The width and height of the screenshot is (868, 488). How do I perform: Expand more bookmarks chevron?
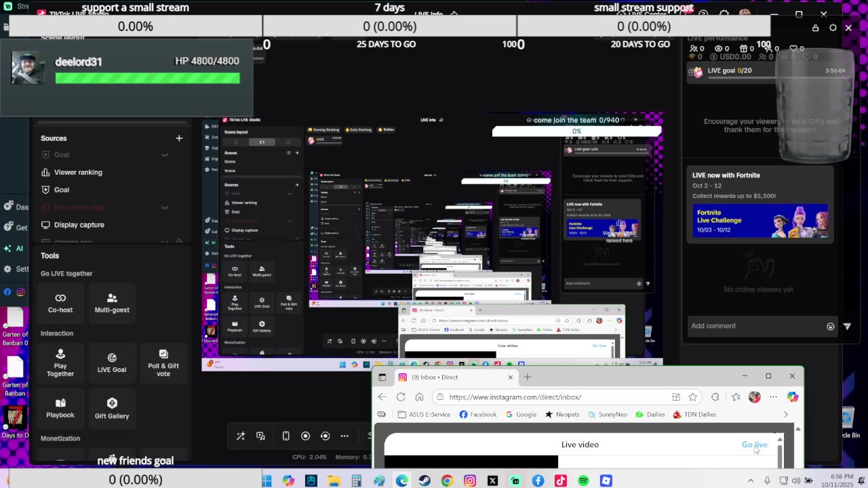tap(786, 414)
